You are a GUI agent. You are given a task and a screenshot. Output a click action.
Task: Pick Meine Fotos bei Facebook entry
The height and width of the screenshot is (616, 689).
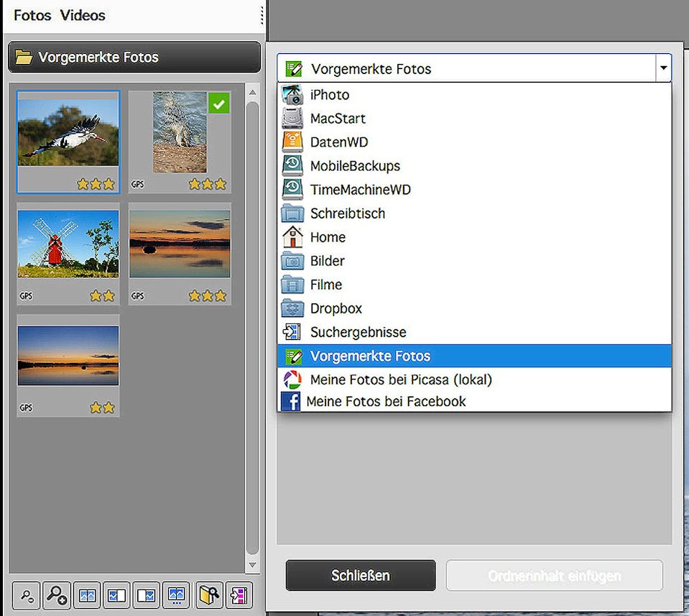coord(386,401)
